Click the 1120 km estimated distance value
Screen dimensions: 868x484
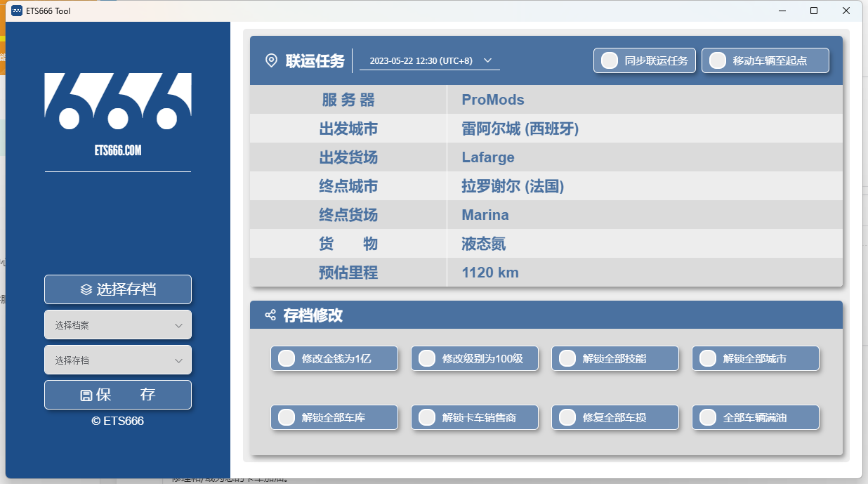[x=490, y=273]
